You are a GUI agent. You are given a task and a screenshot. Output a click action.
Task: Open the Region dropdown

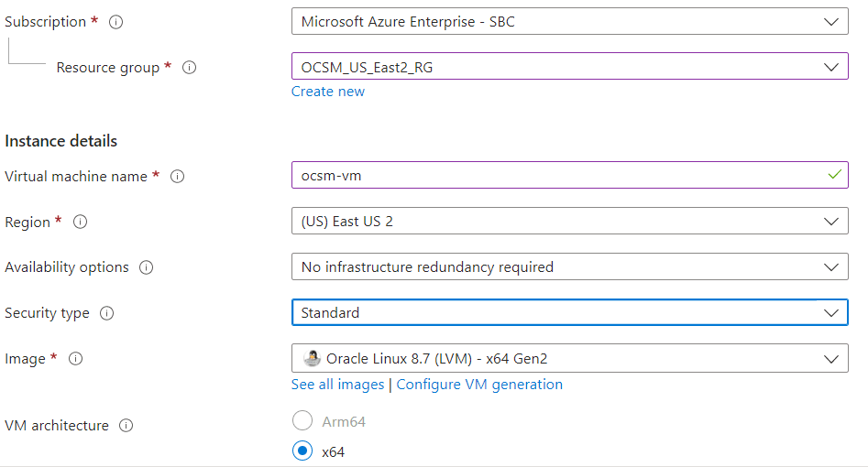(x=569, y=222)
